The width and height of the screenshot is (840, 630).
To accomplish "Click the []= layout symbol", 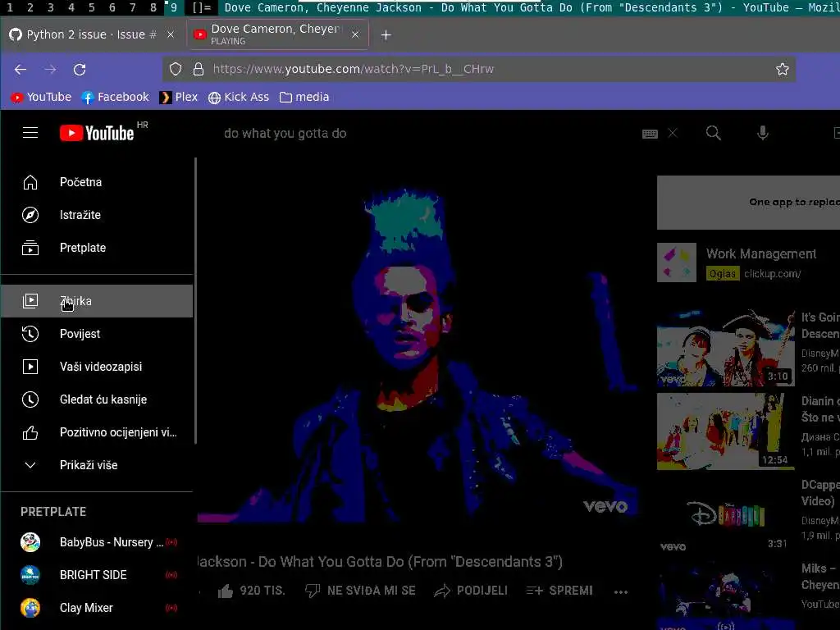I will (202, 7).
